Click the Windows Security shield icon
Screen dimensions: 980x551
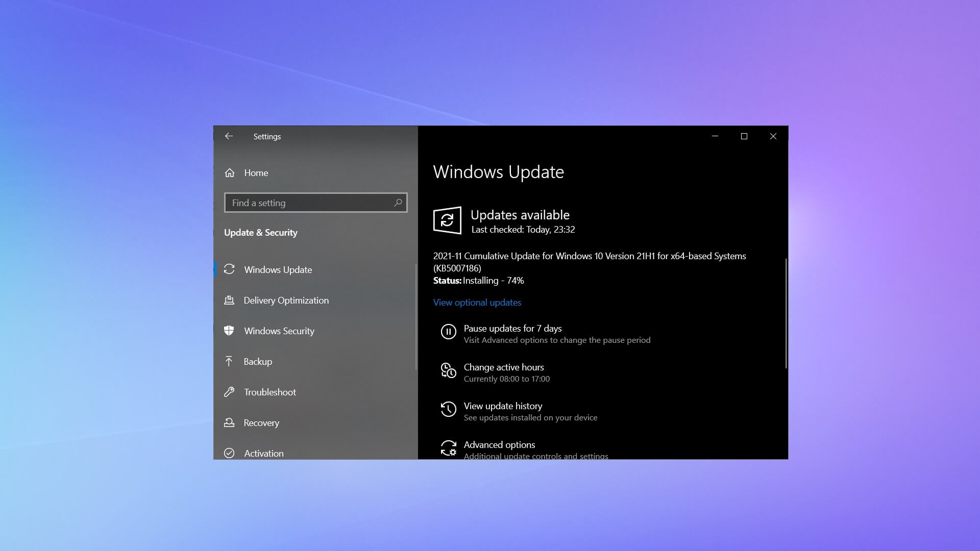[229, 331]
